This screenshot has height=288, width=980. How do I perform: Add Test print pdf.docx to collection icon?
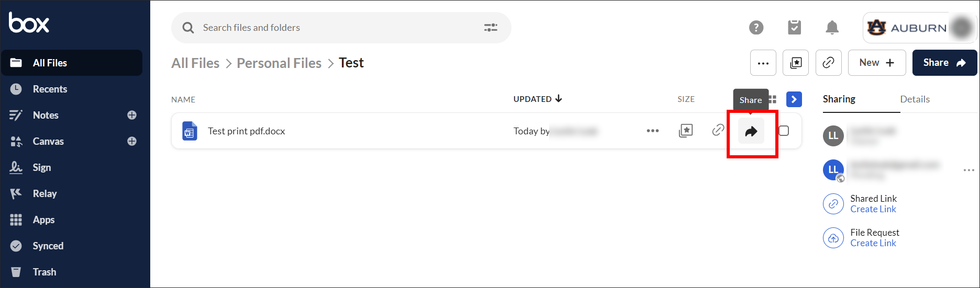coord(685,131)
